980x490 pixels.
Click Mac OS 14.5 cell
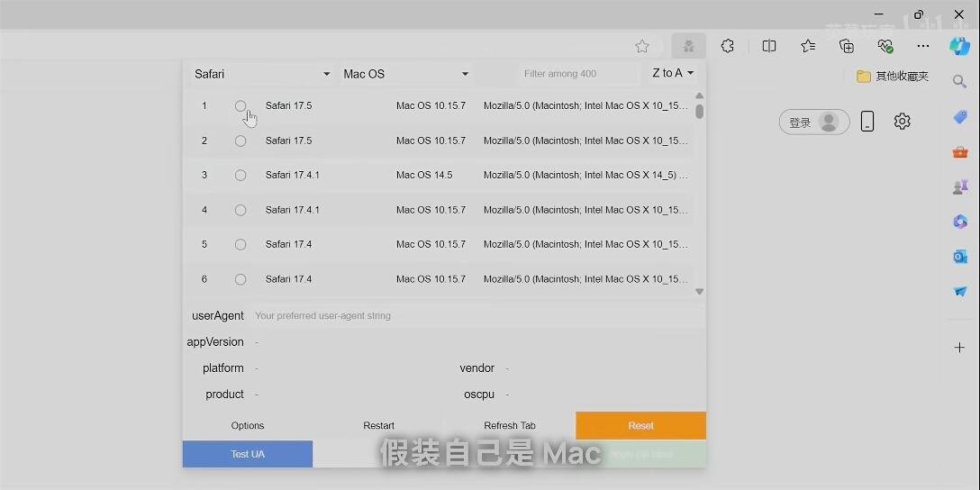(424, 175)
